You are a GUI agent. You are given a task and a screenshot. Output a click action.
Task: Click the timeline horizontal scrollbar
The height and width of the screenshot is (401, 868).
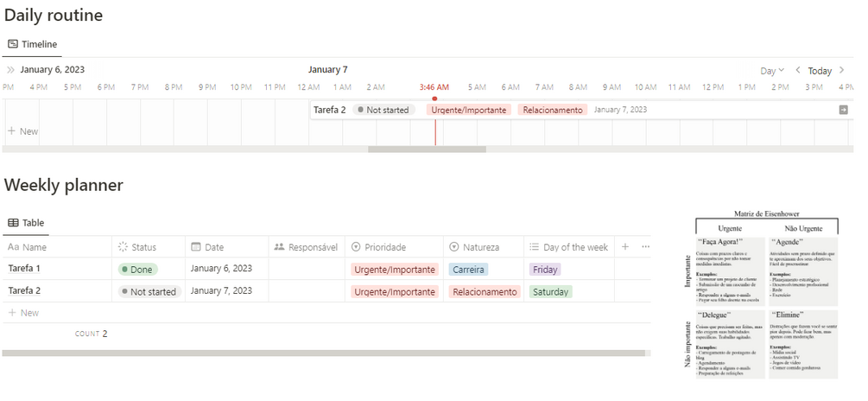click(x=427, y=150)
